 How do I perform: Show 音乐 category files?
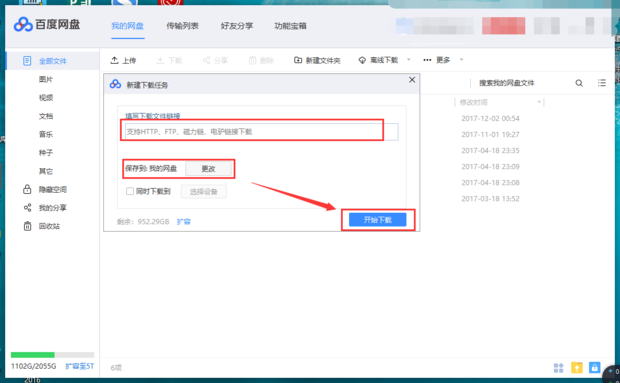pyautogui.click(x=46, y=134)
